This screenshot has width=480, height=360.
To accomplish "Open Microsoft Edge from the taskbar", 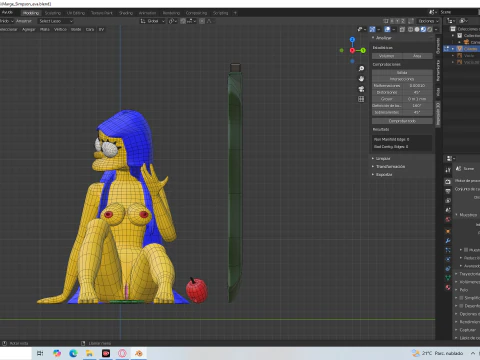I will pyautogui.click(x=73, y=353).
